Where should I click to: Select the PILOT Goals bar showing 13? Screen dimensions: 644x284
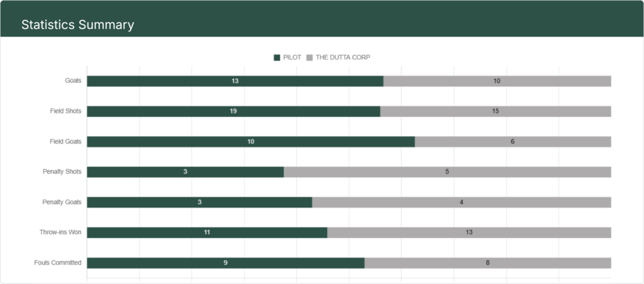tap(235, 81)
